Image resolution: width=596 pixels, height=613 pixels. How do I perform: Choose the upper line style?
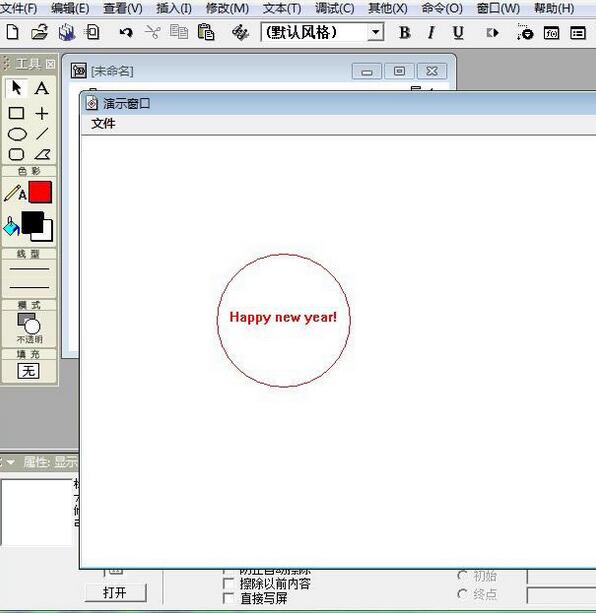pos(29,269)
